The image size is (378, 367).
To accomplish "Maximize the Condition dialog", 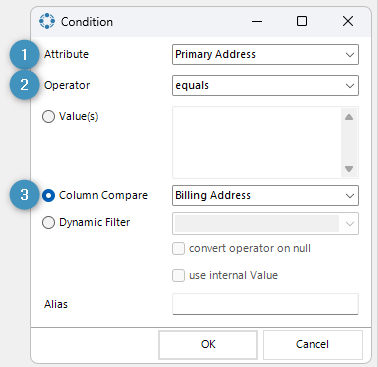I will click(x=302, y=21).
